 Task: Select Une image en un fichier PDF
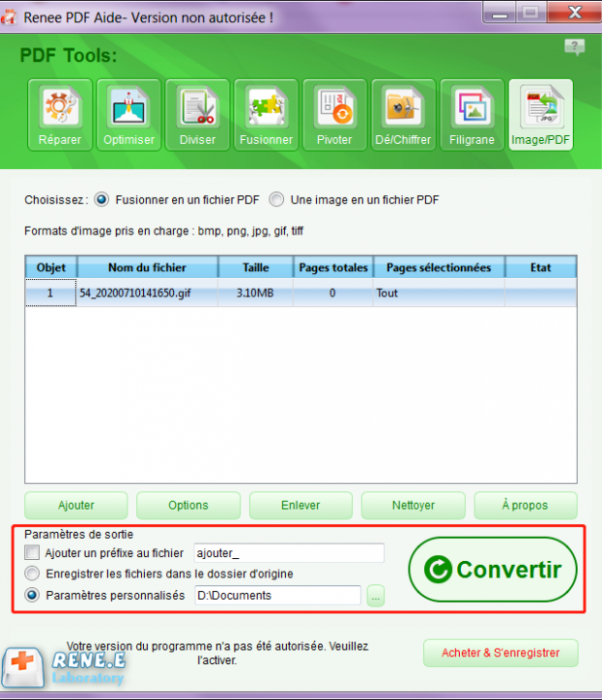click(276, 199)
